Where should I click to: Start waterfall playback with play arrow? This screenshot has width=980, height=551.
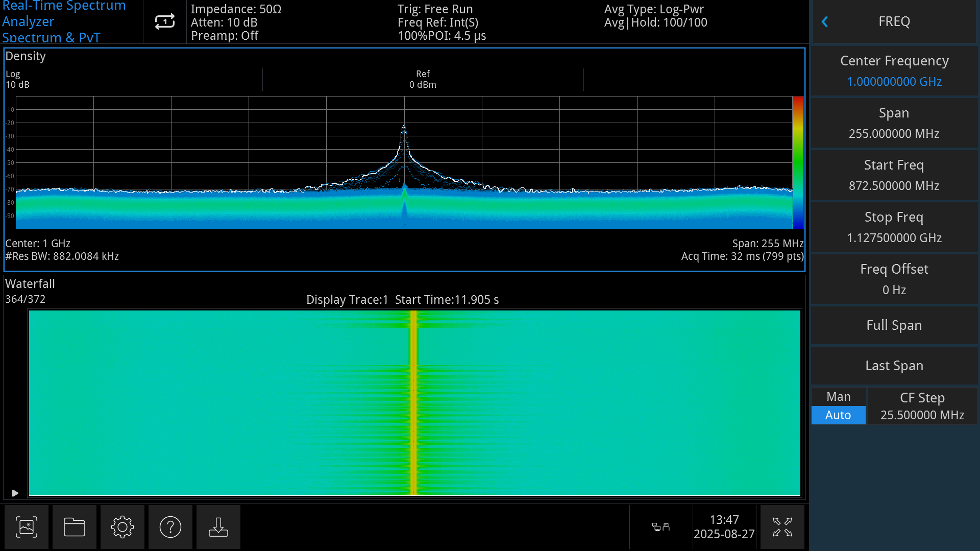click(15, 493)
